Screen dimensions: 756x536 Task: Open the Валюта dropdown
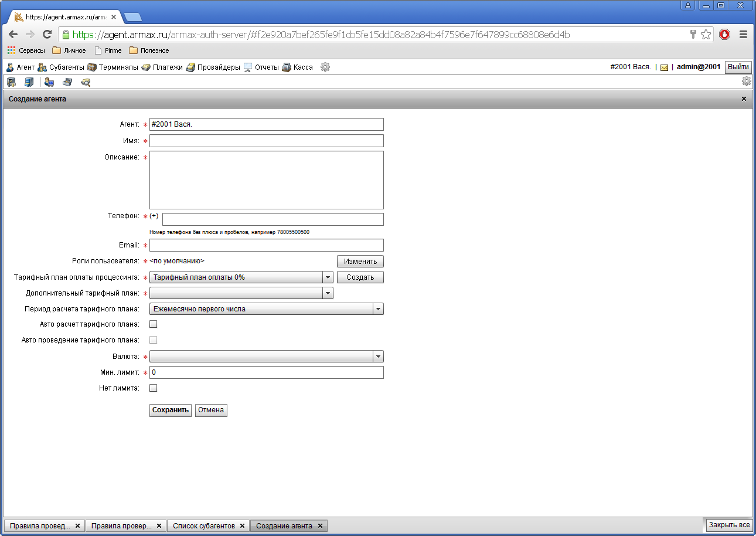267,357
